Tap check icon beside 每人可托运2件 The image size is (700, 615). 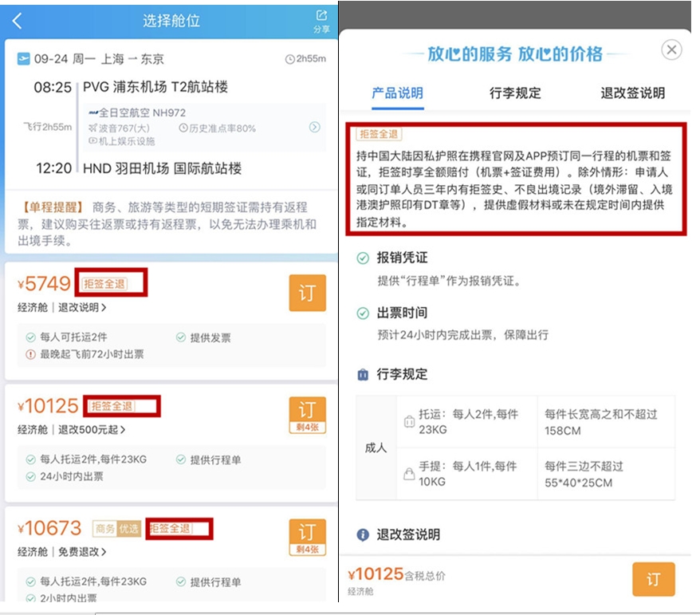coord(30,337)
